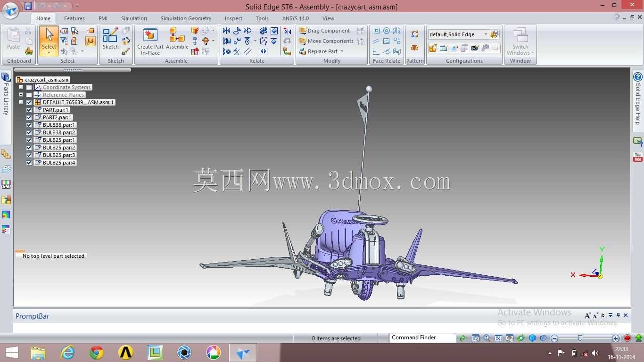This screenshot has width=644, height=362.
Task: Open Internet Explorer from the taskbar
Action: [67, 353]
